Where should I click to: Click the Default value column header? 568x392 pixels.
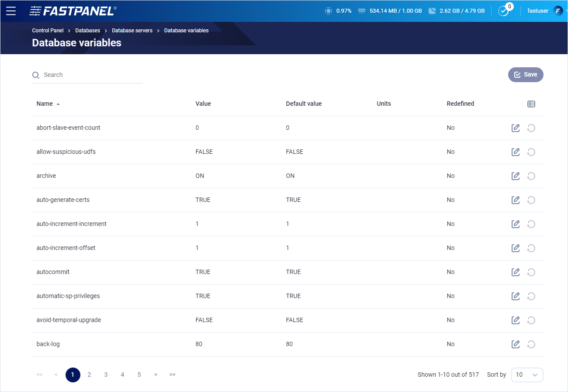[x=304, y=104]
